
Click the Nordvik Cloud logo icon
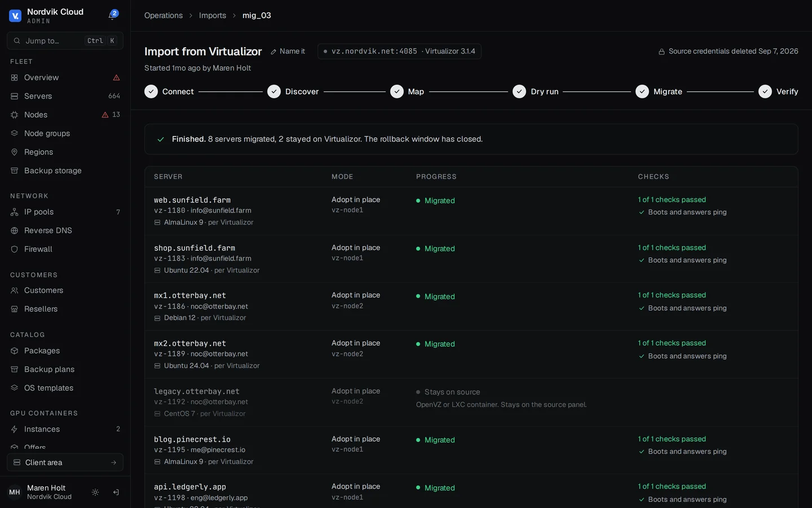click(x=15, y=16)
